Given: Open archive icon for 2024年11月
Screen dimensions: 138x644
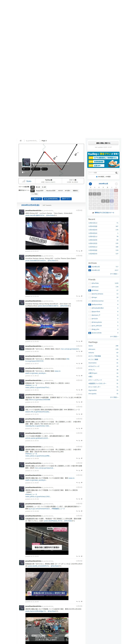Looking at the screenshot, I should tap(90, 270).
